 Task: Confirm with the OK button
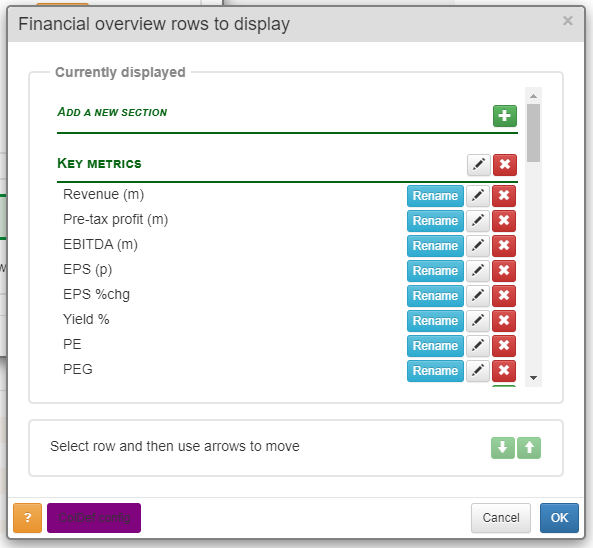click(x=559, y=518)
